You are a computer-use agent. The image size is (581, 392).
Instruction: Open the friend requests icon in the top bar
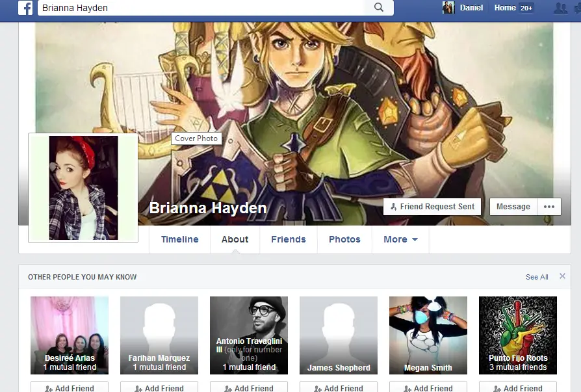560,8
